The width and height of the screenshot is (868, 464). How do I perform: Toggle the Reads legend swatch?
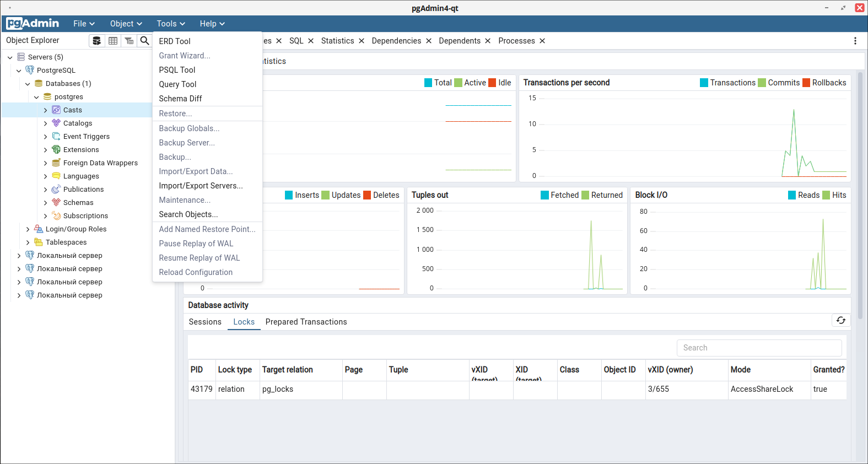792,195
